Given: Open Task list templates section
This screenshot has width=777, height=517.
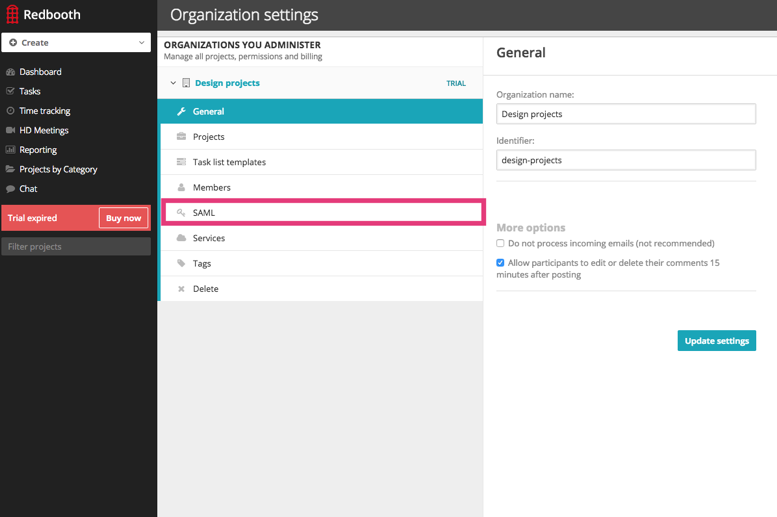Looking at the screenshot, I should click(x=229, y=162).
